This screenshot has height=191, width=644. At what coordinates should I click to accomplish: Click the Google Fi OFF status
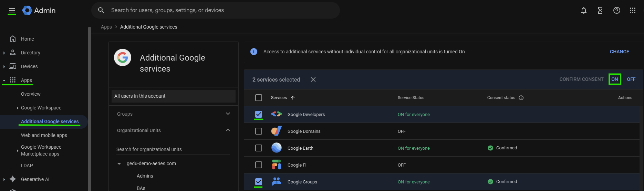click(402, 165)
